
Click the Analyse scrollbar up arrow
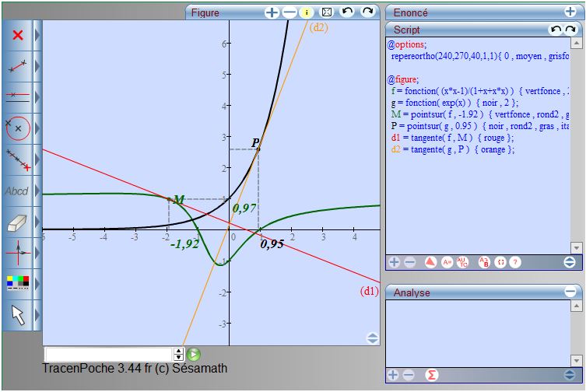pyautogui.click(x=577, y=306)
